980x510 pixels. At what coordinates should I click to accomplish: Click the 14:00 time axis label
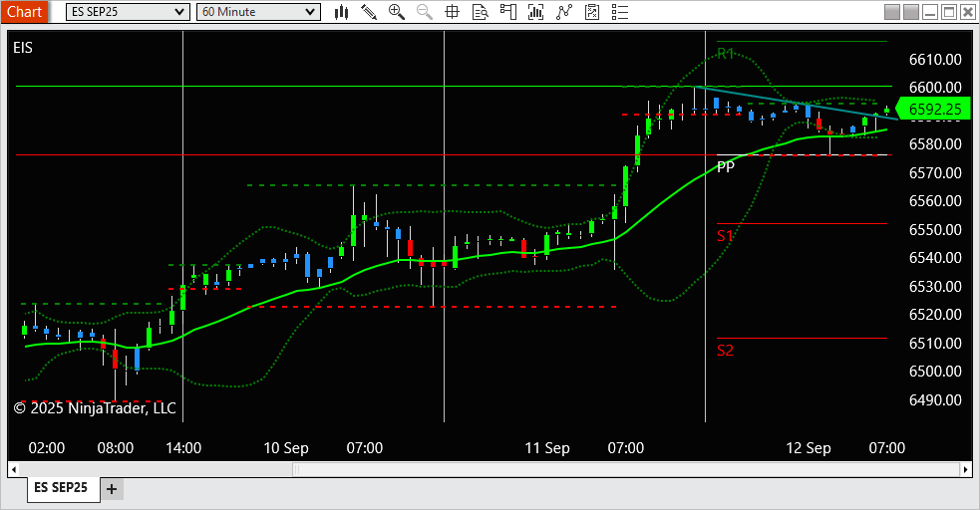(183, 448)
